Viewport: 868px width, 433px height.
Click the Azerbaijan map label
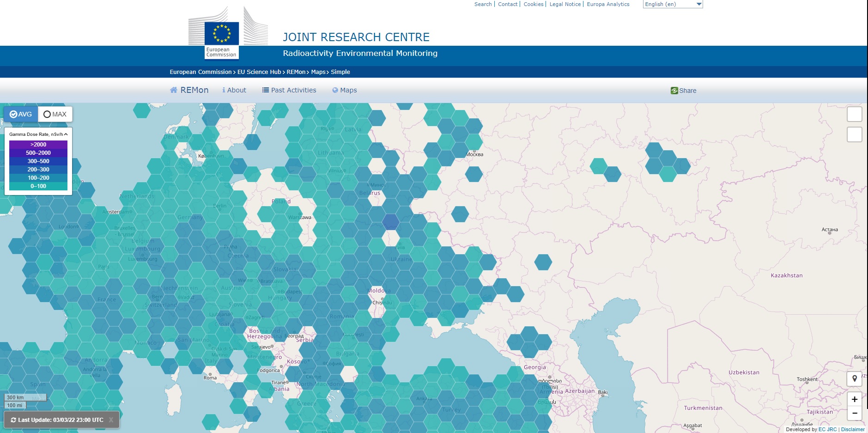click(580, 391)
